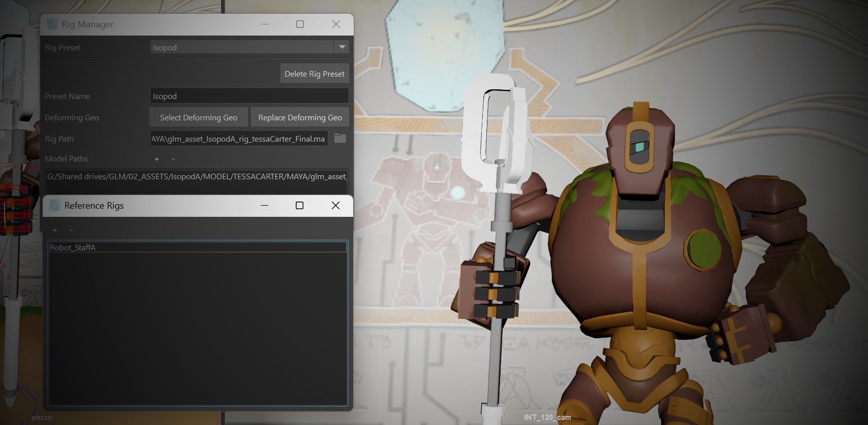Open the Rig Preset dropdown arrow
The height and width of the screenshot is (425, 868).
(x=342, y=47)
